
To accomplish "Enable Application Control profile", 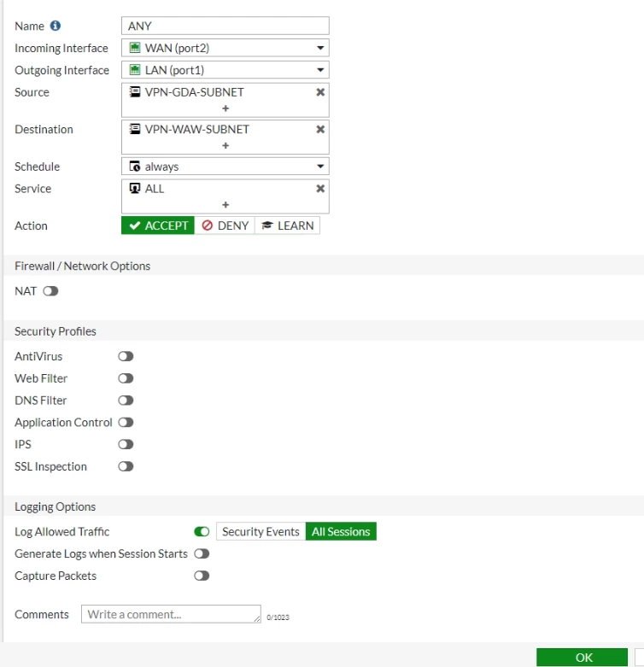I will tap(126, 423).
